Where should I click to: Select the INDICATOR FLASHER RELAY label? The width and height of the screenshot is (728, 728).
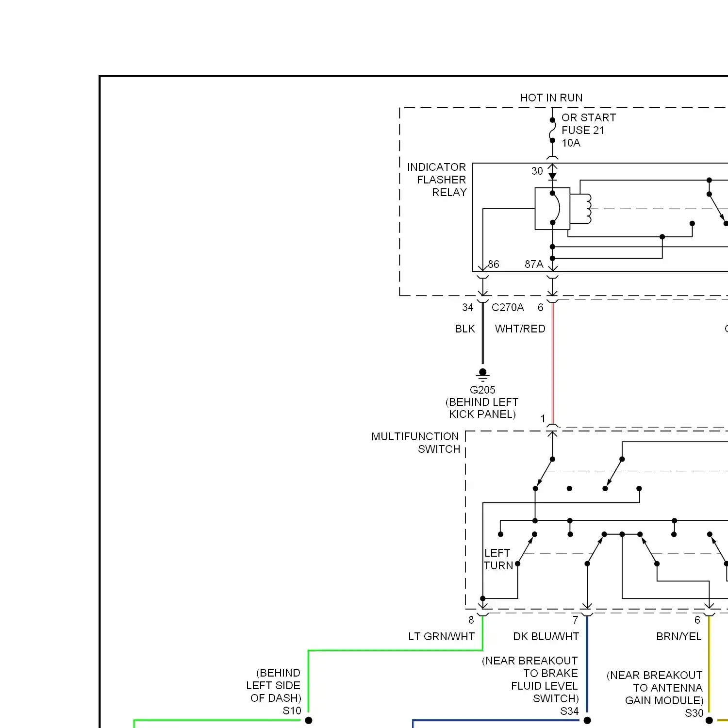pyautogui.click(x=436, y=180)
